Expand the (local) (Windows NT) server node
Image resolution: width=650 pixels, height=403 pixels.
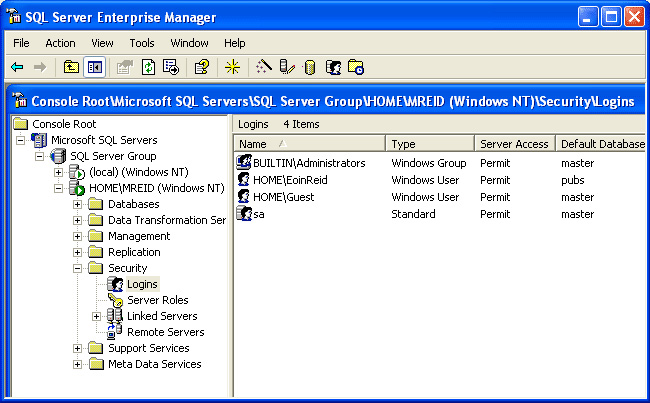[58, 172]
